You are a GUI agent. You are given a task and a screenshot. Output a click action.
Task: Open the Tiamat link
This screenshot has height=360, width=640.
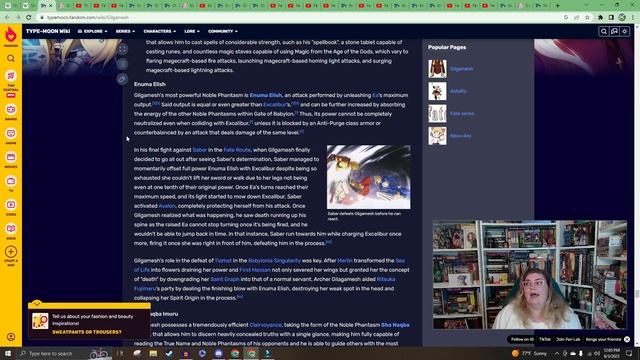pos(223,260)
